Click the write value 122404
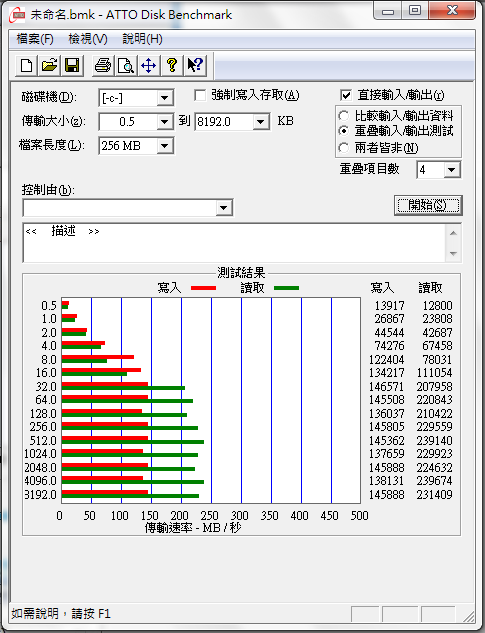This screenshot has width=485, height=633. pos(386,359)
